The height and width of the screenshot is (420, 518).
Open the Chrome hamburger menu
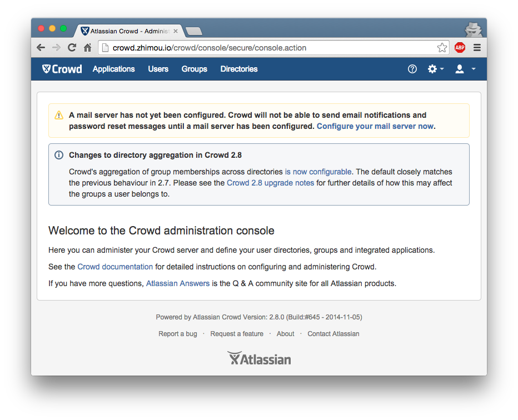(477, 48)
